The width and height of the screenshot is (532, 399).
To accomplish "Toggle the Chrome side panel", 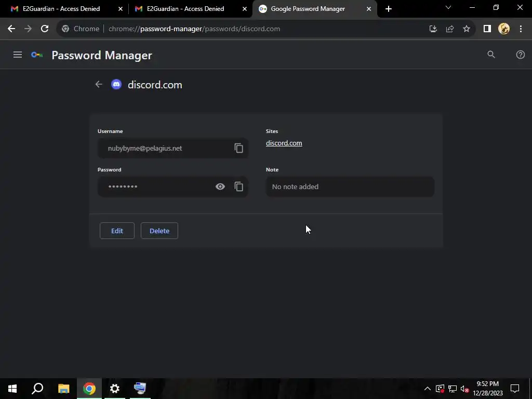I will (487, 29).
